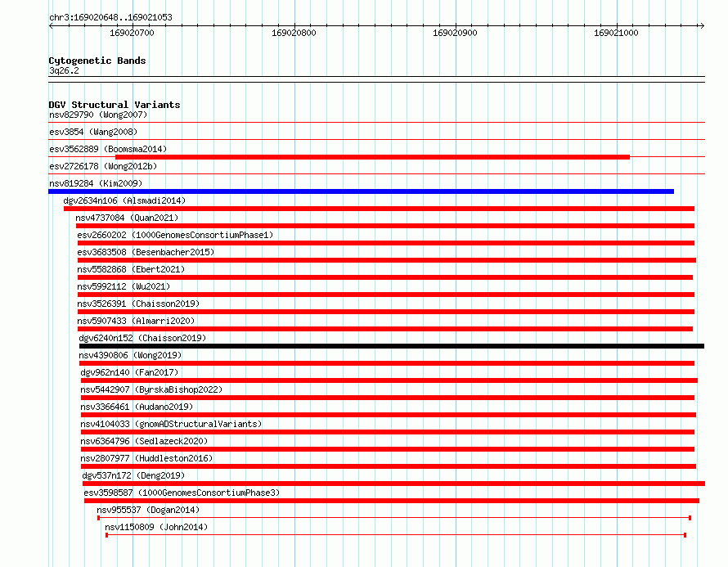This screenshot has height=567, width=728.
Task: Select nsv5992112 (Wu2021) label
Action: (124, 286)
